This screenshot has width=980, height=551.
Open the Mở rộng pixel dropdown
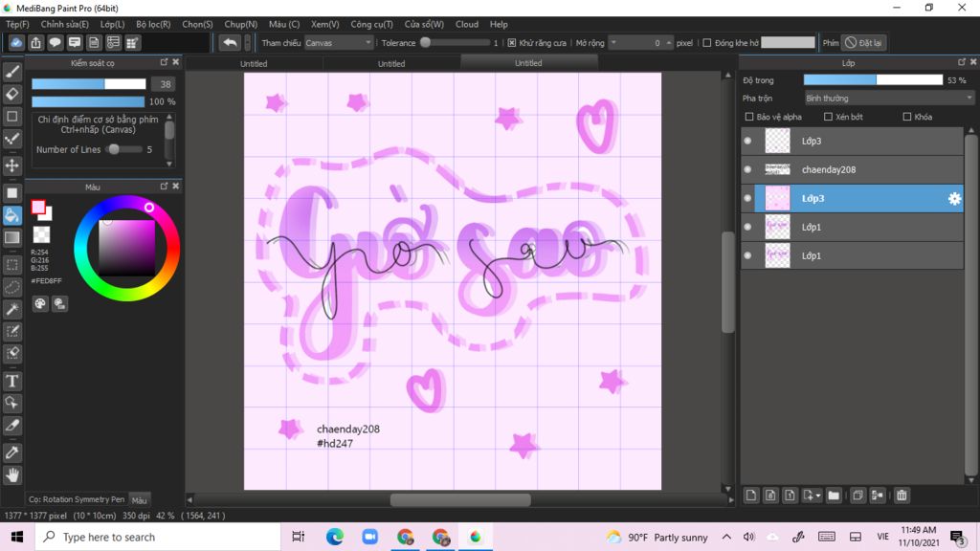[640, 43]
